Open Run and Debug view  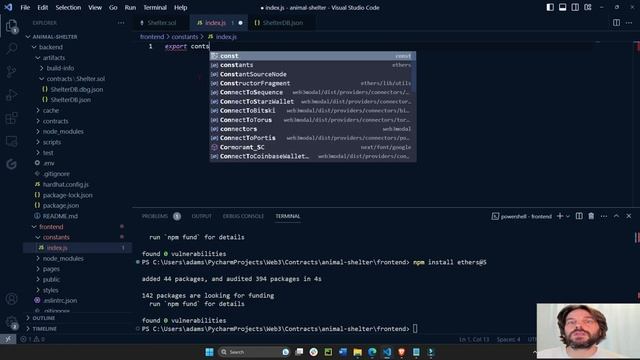point(11,95)
